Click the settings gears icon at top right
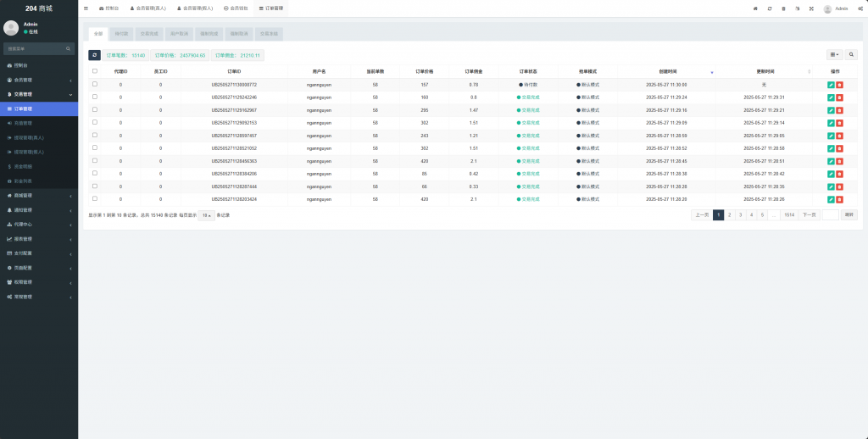This screenshot has height=439, width=868. [860, 8]
